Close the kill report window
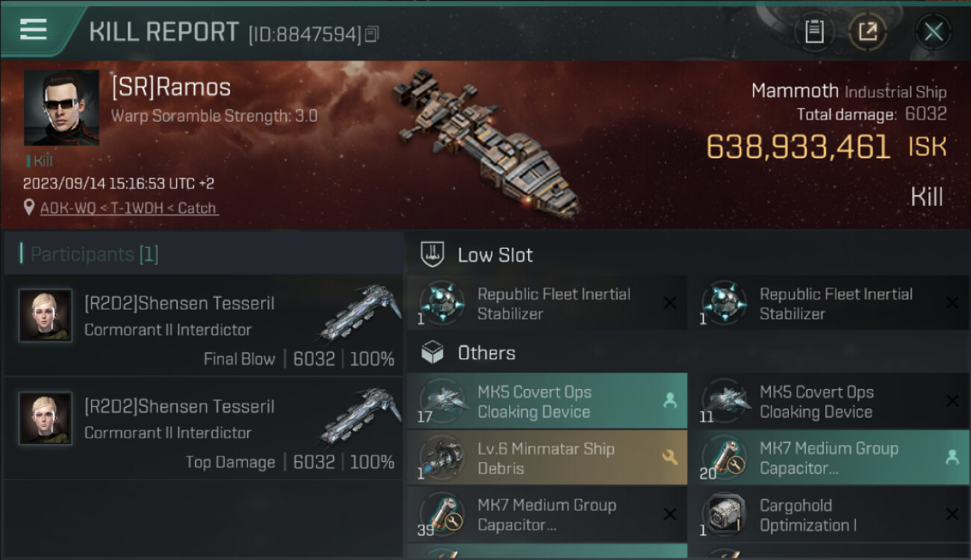The image size is (971, 560). click(x=933, y=32)
